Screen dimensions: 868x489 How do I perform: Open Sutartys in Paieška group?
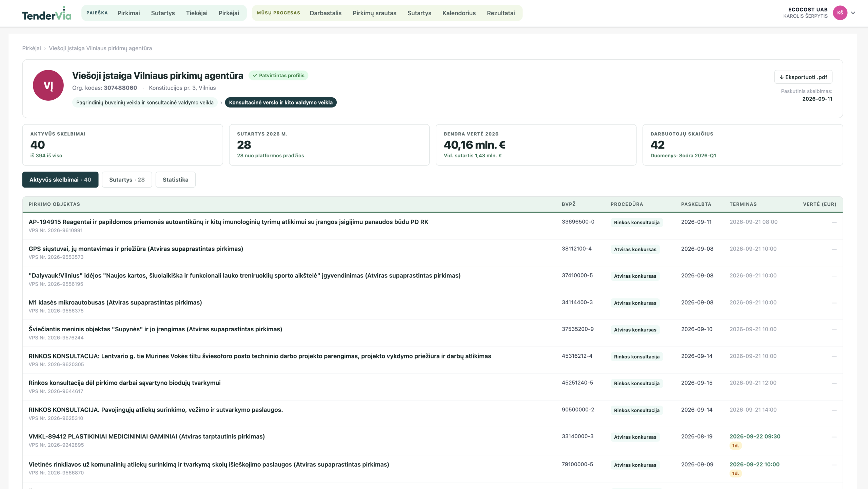pyautogui.click(x=163, y=13)
